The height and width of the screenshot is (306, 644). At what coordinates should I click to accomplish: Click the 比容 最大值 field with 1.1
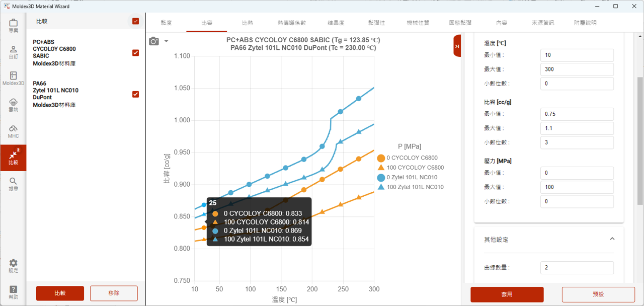click(x=577, y=128)
